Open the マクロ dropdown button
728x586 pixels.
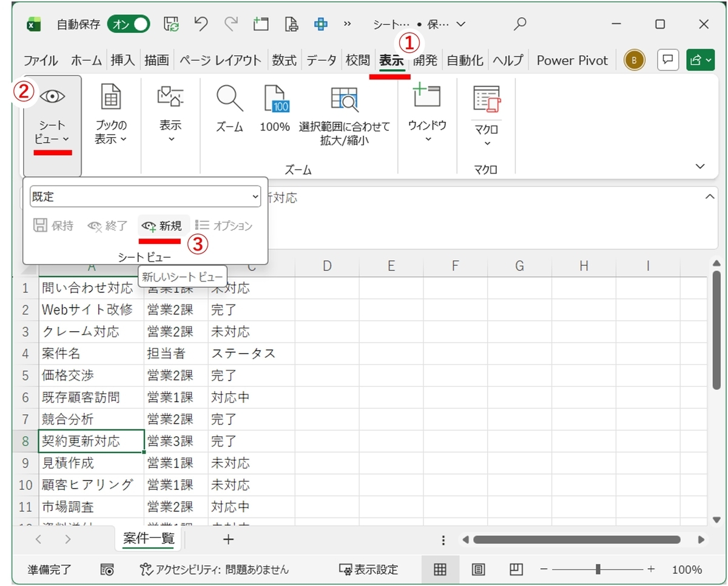click(486, 116)
